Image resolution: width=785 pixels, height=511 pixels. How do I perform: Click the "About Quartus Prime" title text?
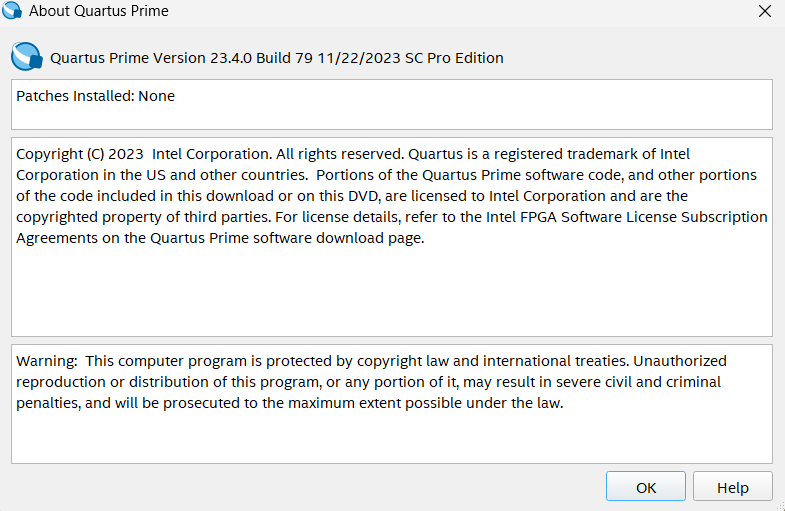coord(99,12)
